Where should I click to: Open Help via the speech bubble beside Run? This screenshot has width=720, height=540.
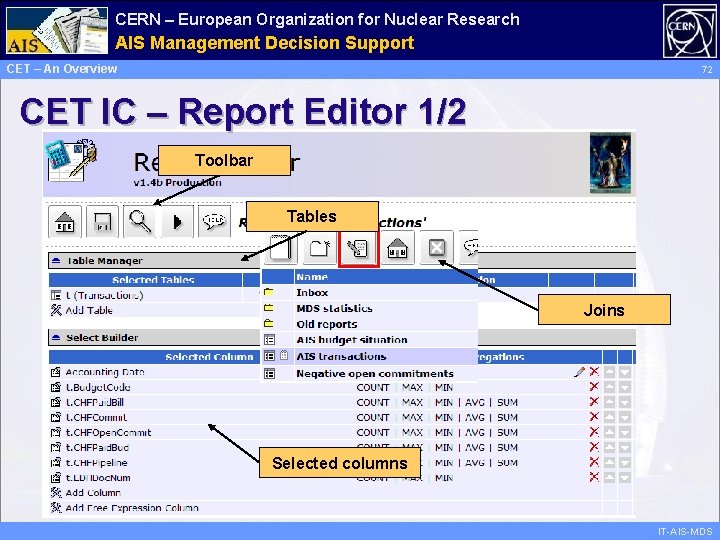point(214,222)
